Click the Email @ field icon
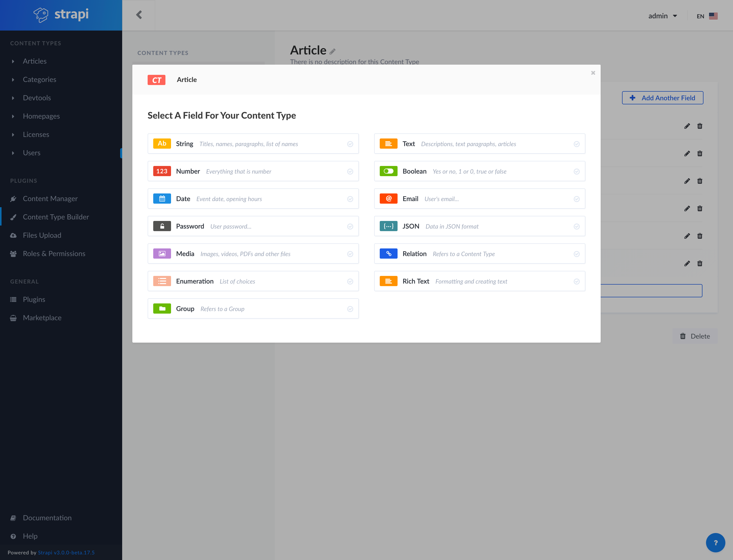Image resolution: width=733 pixels, height=560 pixels. [x=388, y=199]
